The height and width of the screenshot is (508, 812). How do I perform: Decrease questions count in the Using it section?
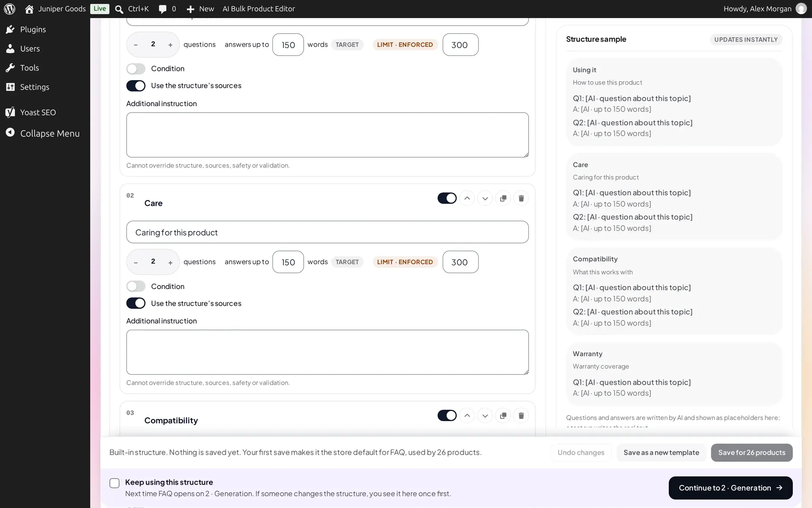(x=136, y=45)
